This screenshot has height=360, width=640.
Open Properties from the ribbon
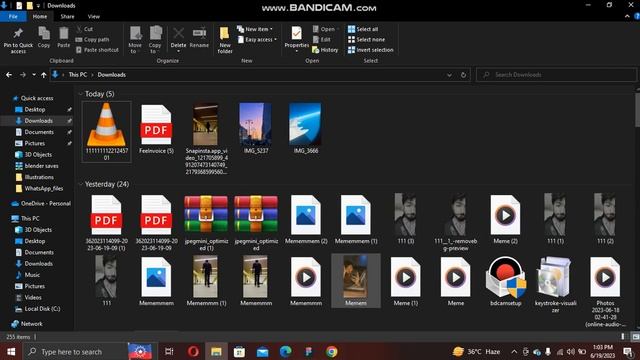(296, 40)
